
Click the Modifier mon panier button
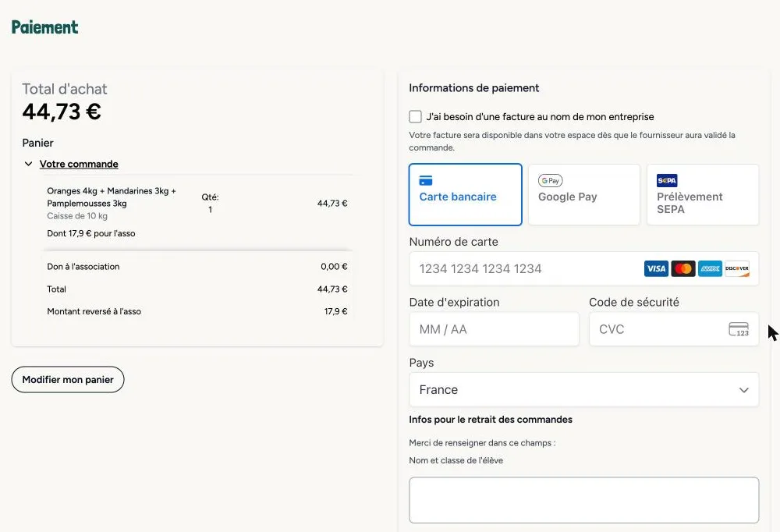[68, 380]
